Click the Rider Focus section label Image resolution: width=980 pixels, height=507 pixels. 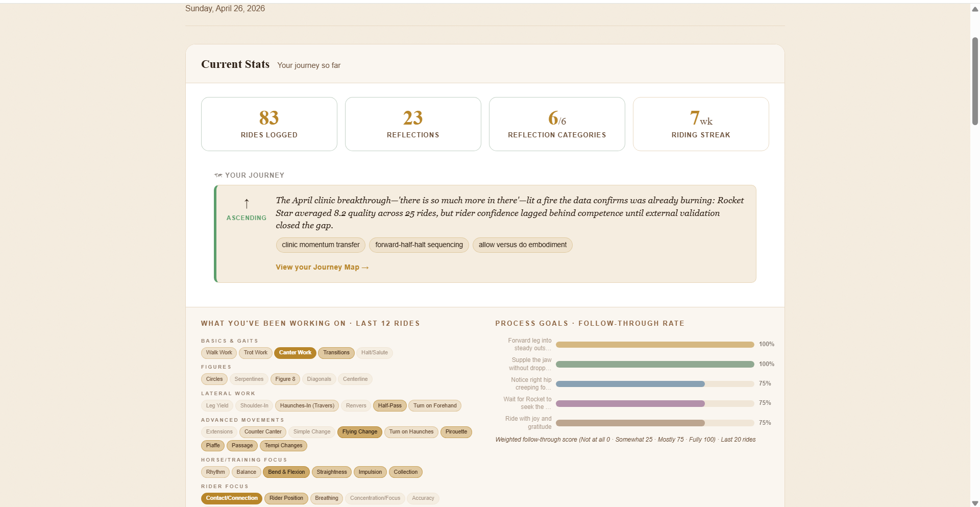click(x=225, y=487)
